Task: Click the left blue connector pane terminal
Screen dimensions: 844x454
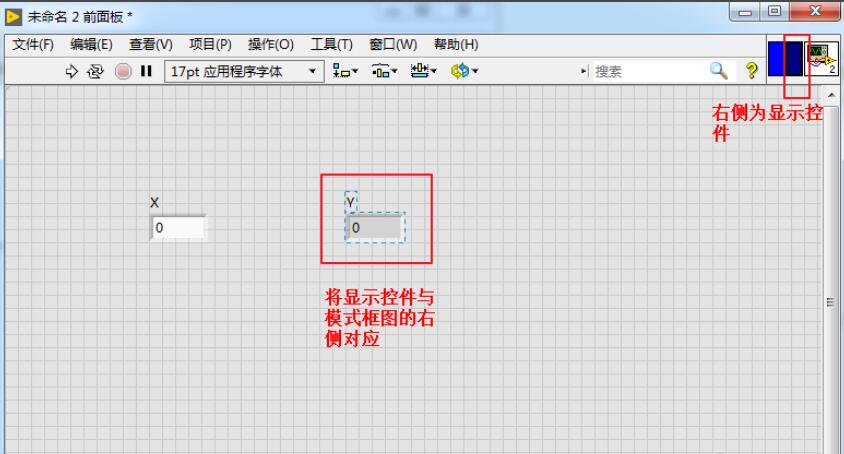Action: pos(776,59)
